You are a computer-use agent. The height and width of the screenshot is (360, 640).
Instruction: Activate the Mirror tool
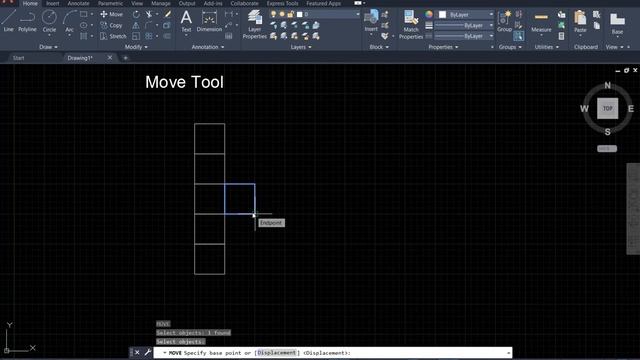pyautogui.click(x=136, y=25)
